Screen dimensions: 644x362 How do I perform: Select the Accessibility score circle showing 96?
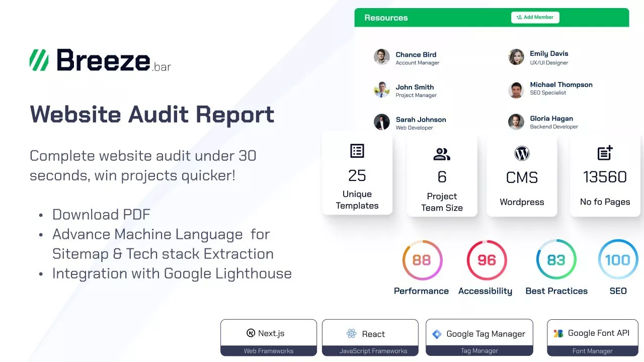point(487,260)
